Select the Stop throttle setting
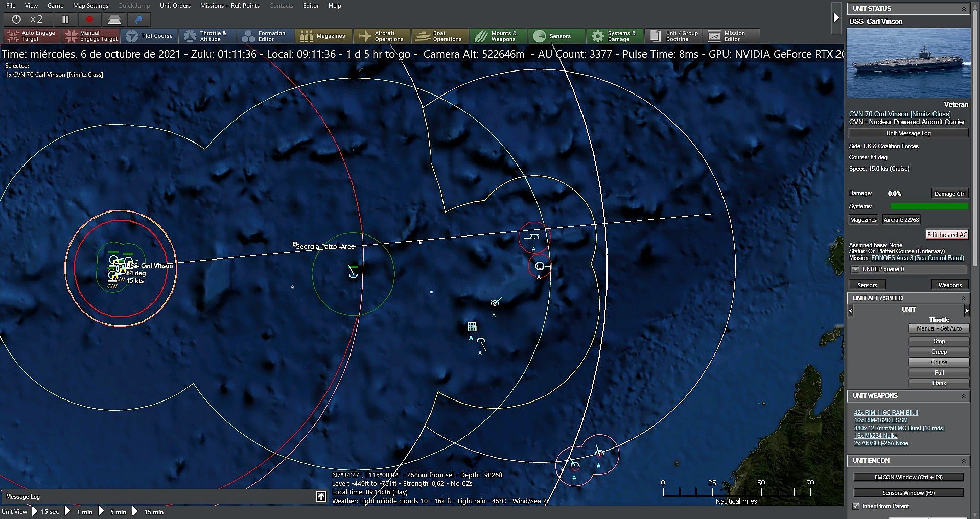The width and height of the screenshot is (980, 519). point(939,341)
